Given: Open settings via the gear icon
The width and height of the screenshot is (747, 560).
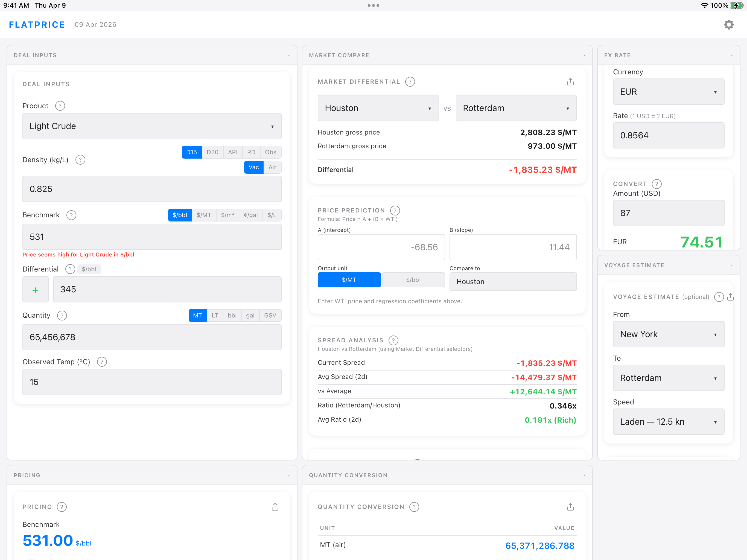Looking at the screenshot, I should click(x=729, y=25).
